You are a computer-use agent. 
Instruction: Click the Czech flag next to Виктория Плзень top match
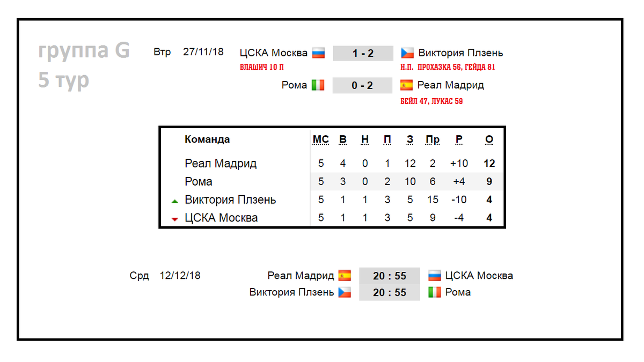pos(407,53)
